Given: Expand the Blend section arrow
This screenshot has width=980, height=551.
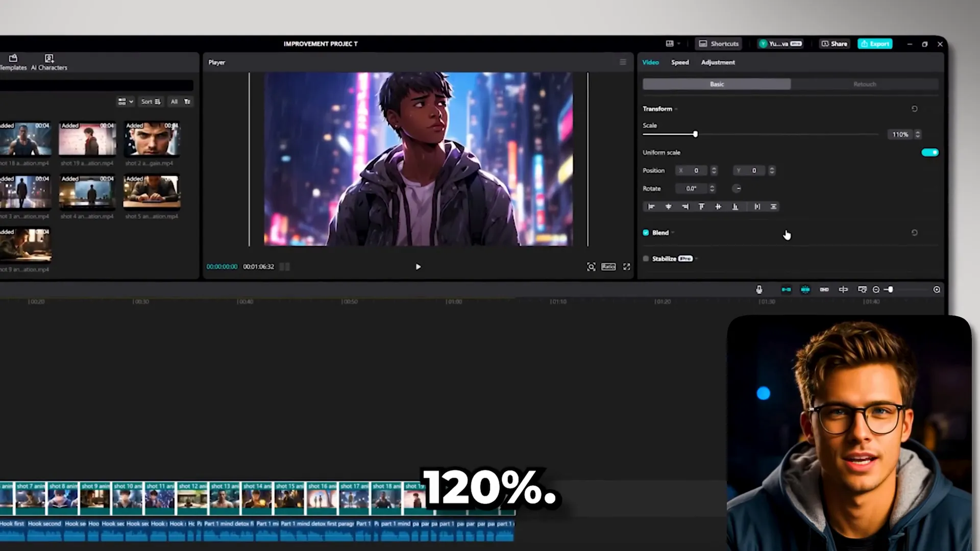Looking at the screenshot, I should click(673, 233).
